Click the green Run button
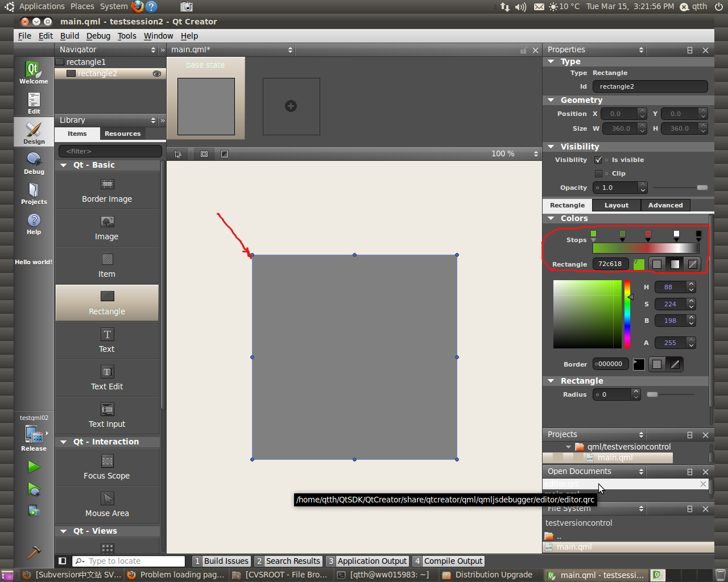Screen dimensions: 728x582 tap(34, 467)
